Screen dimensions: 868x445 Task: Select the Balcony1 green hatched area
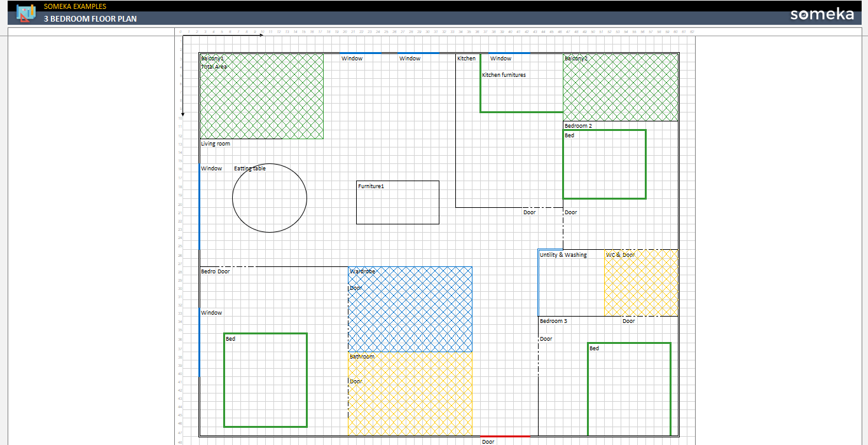pos(261,95)
